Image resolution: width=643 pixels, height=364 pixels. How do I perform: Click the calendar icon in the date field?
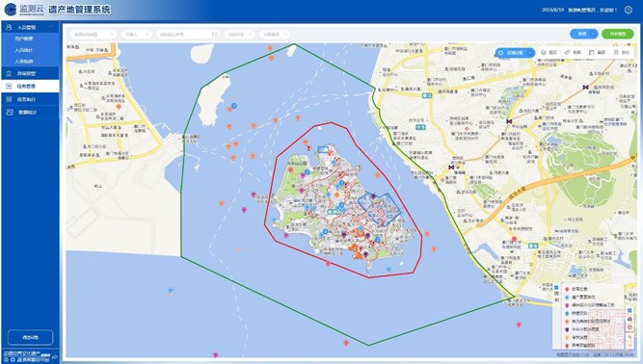pyautogui.click(x=214, y=35)
